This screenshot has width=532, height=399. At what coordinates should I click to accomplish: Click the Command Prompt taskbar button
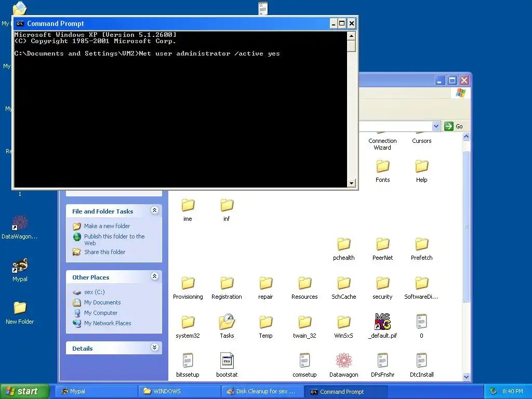click(345, 391)
